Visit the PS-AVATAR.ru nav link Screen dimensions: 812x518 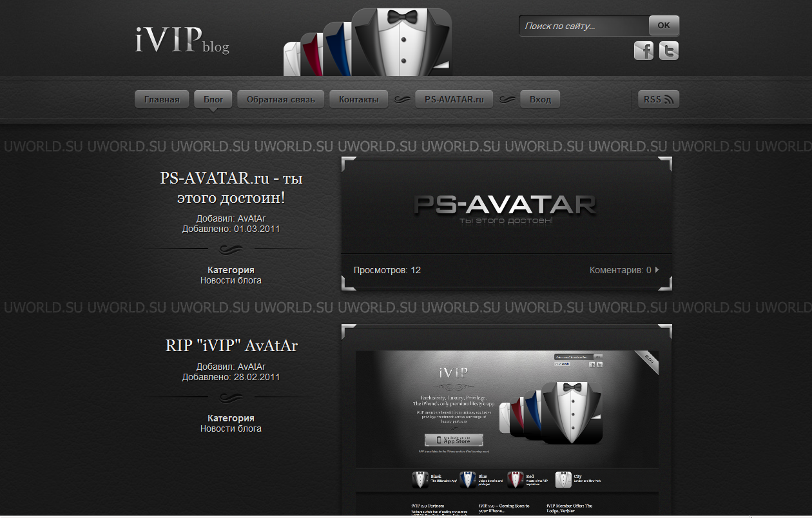[x=454, y=99]
